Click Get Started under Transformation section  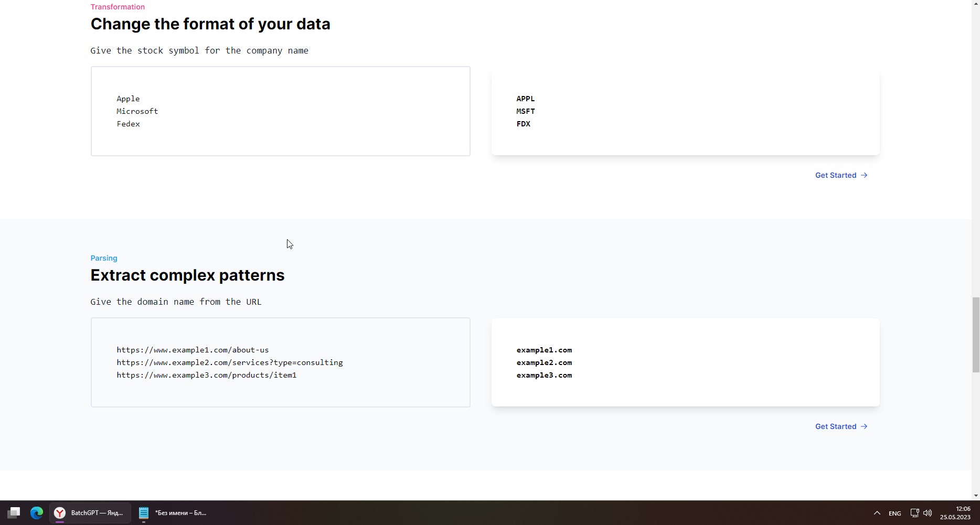click(x=835, y=175)
